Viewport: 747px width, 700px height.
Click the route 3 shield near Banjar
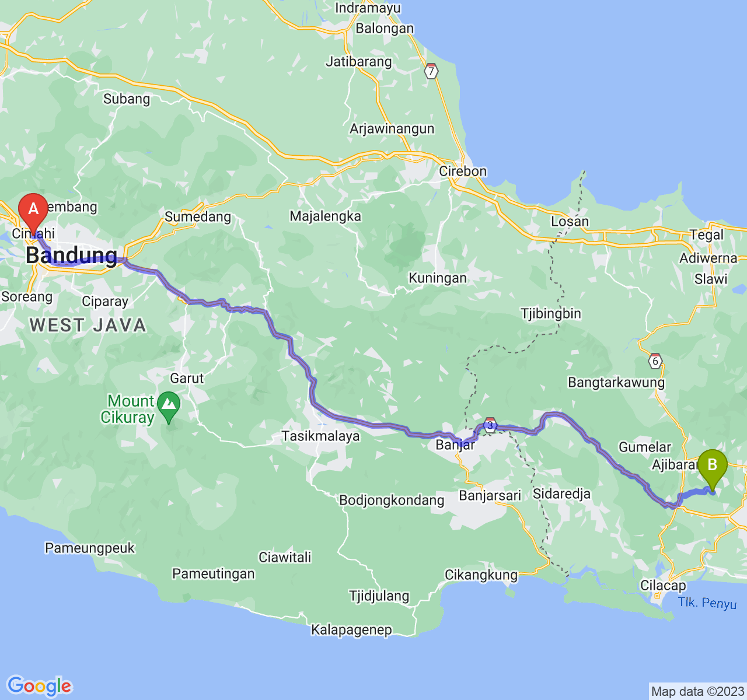pos(491,425)
